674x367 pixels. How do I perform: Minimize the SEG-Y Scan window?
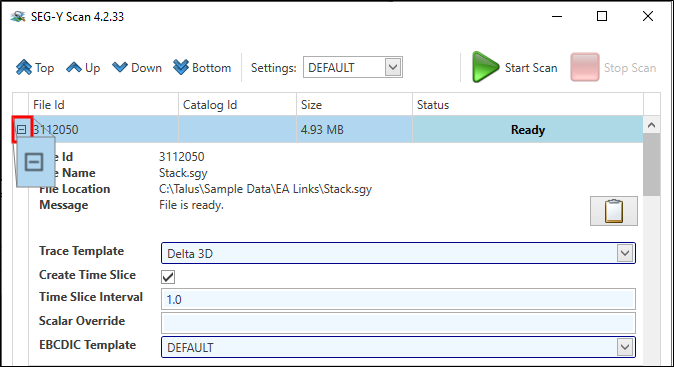point(557,16)
